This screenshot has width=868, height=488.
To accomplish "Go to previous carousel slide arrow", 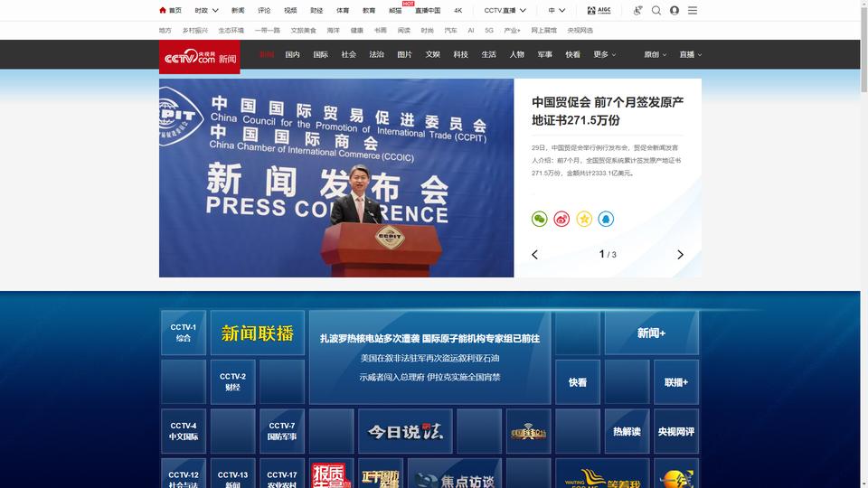I will tap(534, 255).
